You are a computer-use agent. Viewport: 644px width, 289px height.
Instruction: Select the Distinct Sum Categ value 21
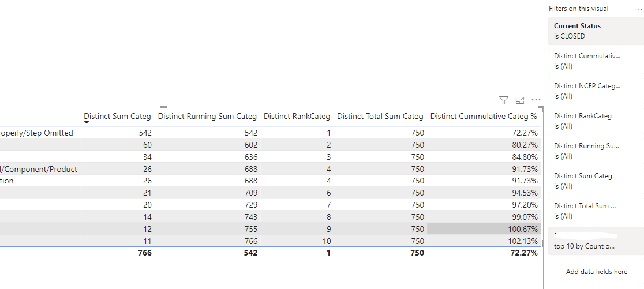pyautogui.click(x=147, y=193)
